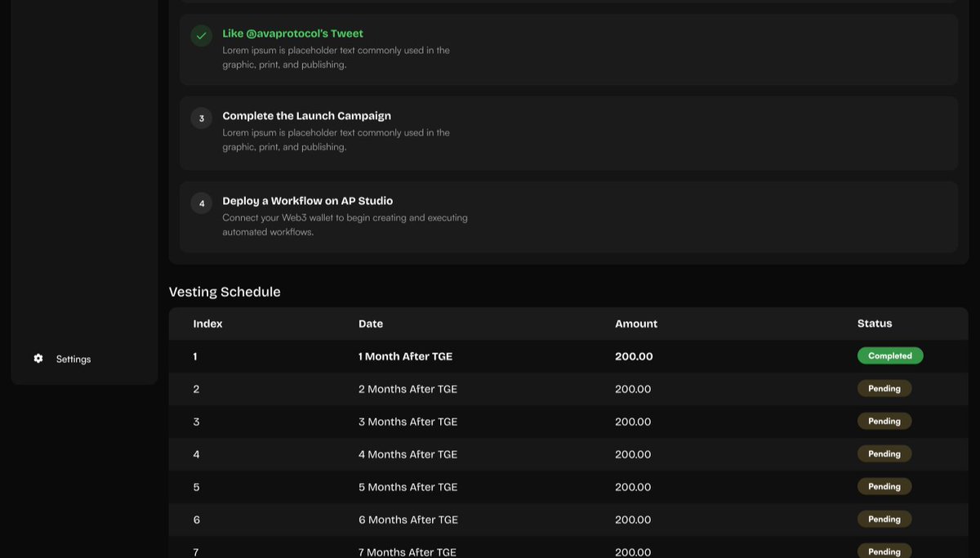This screenshot has height=558, width=980.
Task: Expand the Complete the Launch Campaign card
Action: point(568,131)
